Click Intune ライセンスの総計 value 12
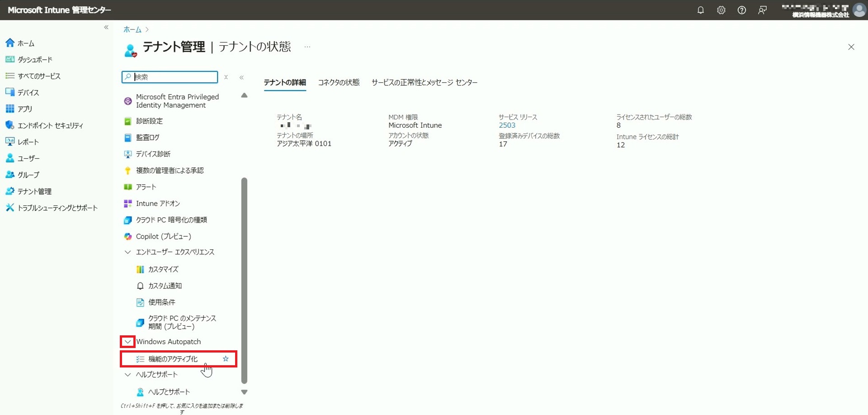The height and width of the screenshot is (415, 868). (621, 145)
